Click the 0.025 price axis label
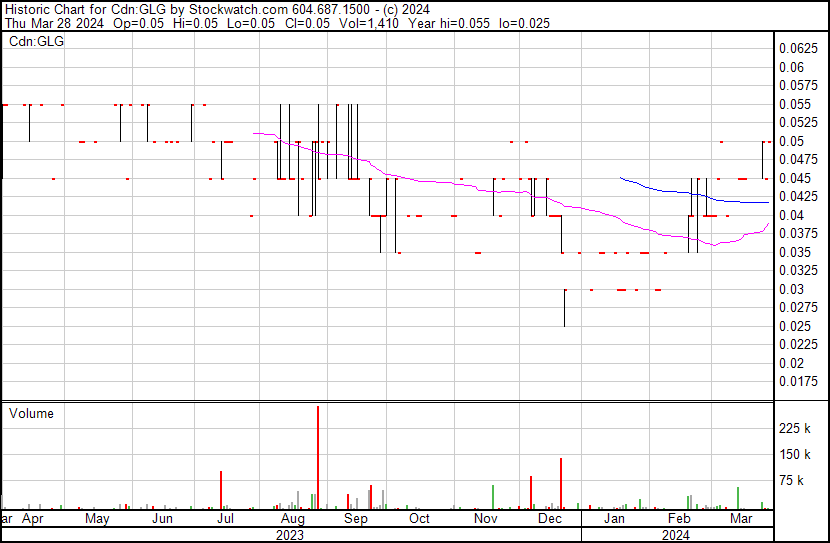Viewport: 830px width, 543px height. pos(795,326)
